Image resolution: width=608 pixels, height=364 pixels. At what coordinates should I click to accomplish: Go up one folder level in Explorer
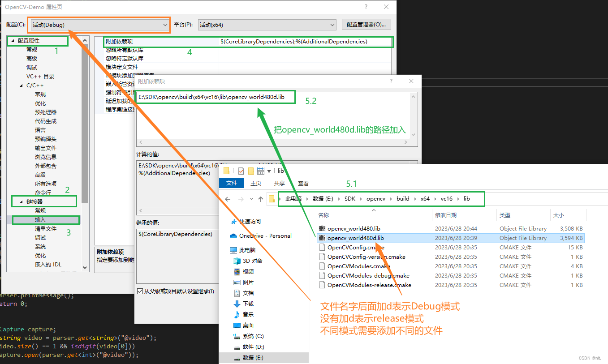261,199
